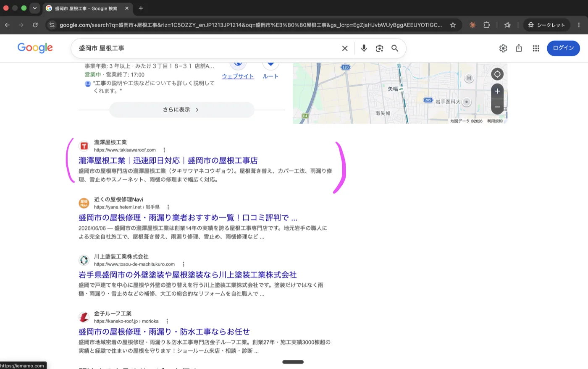588x369 pixels.
Task: Click the 金子ルーフ工業 favicon
Action: click(x=84, y=317)
